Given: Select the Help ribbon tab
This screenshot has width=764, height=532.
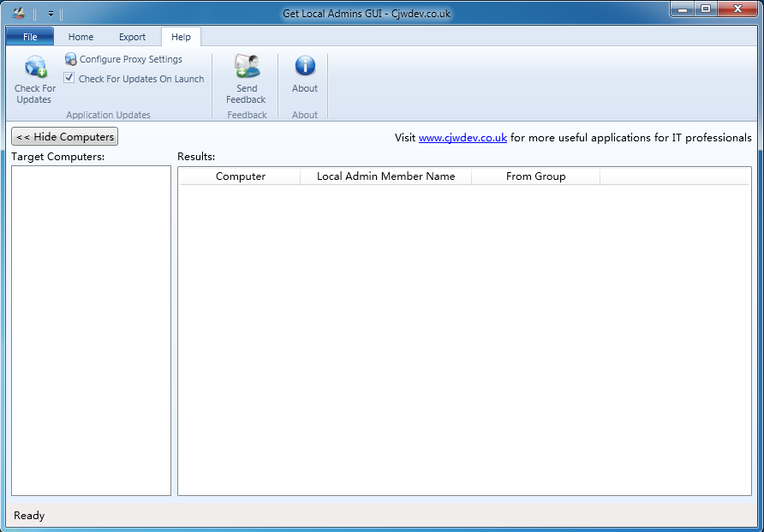Looking at the screenshot, I should 181,37.
